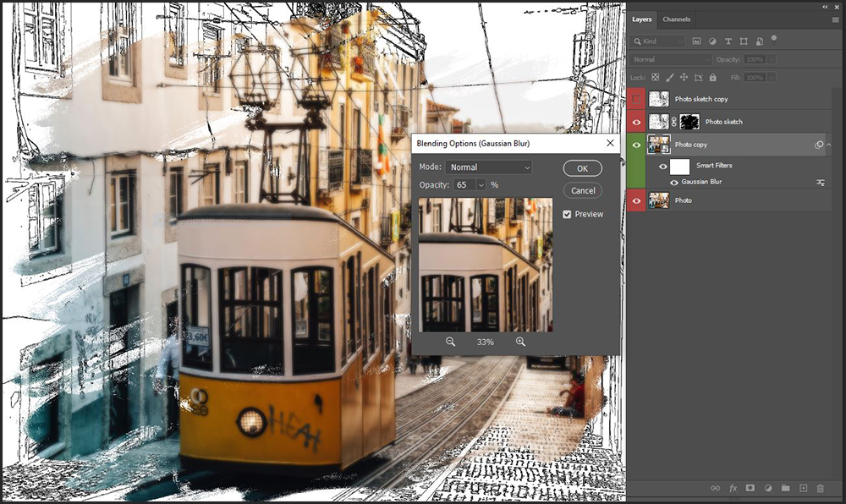This screenshot has width=846, height=504.
Task: Delete layer with trash icon
Action: (821, 489)
